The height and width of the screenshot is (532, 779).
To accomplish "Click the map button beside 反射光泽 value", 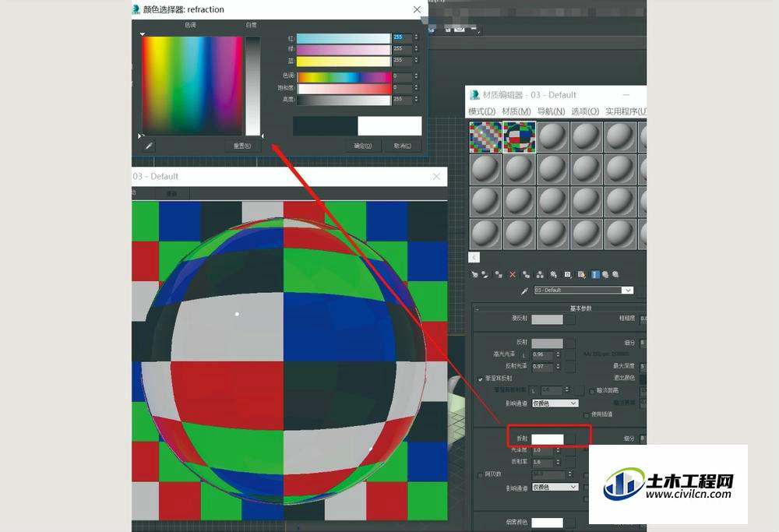I will (x=571, y=367).
